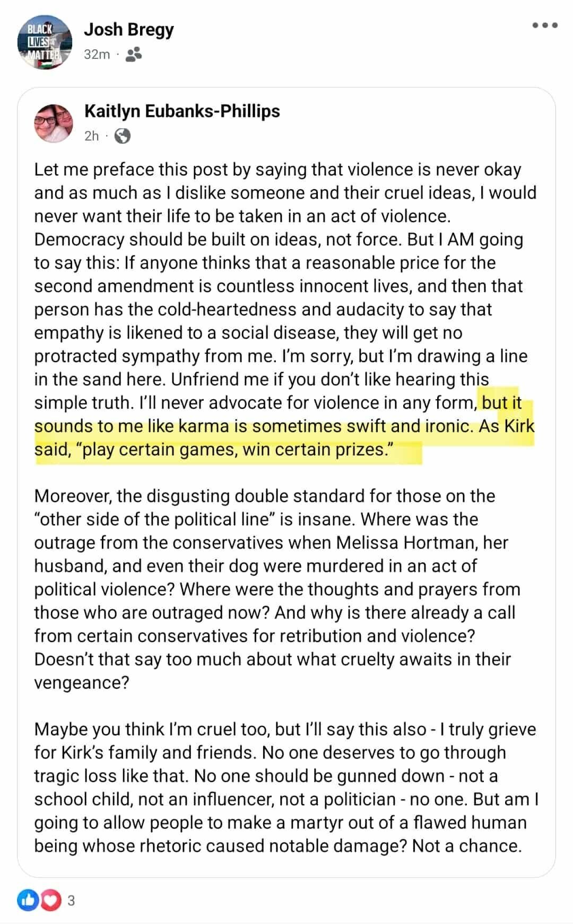Click the friends audience icon
The image size is (573, 924).
(x=134, y=54)
